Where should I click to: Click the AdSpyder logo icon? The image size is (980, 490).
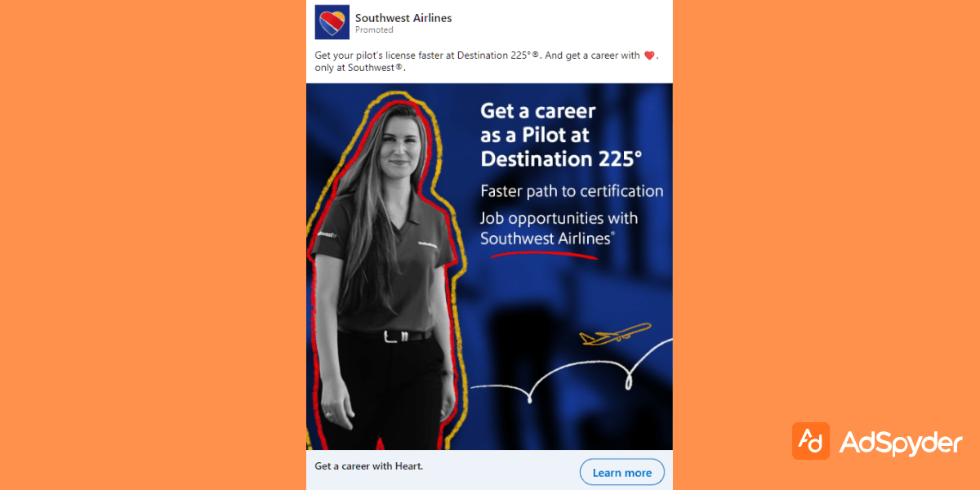[811, 441]
